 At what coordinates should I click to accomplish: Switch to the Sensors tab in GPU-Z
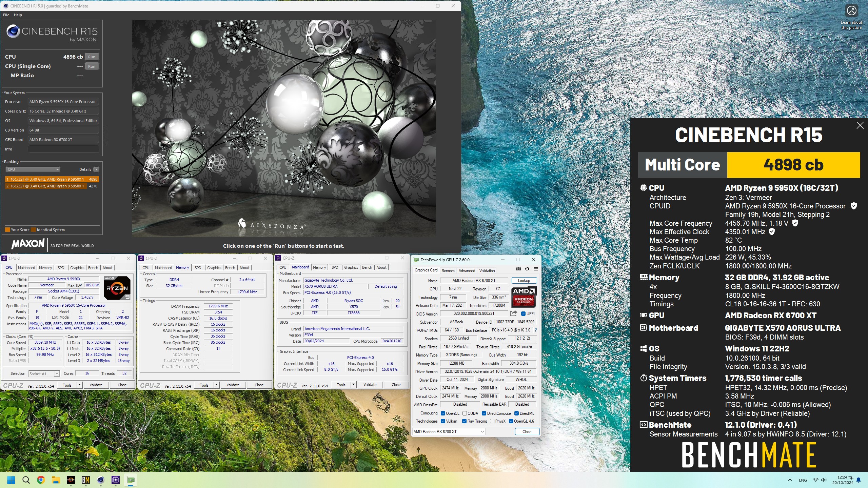click(448, 270)
